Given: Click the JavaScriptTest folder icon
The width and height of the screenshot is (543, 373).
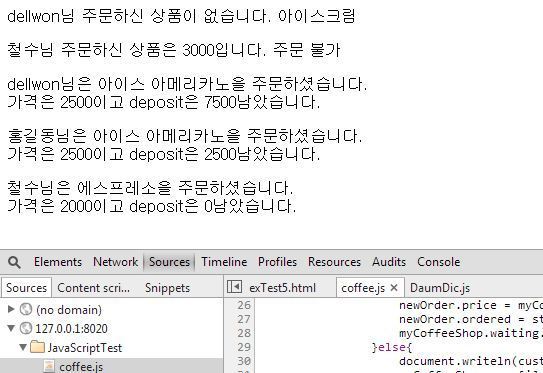Looking at the screenshot, I should point(37,347).
